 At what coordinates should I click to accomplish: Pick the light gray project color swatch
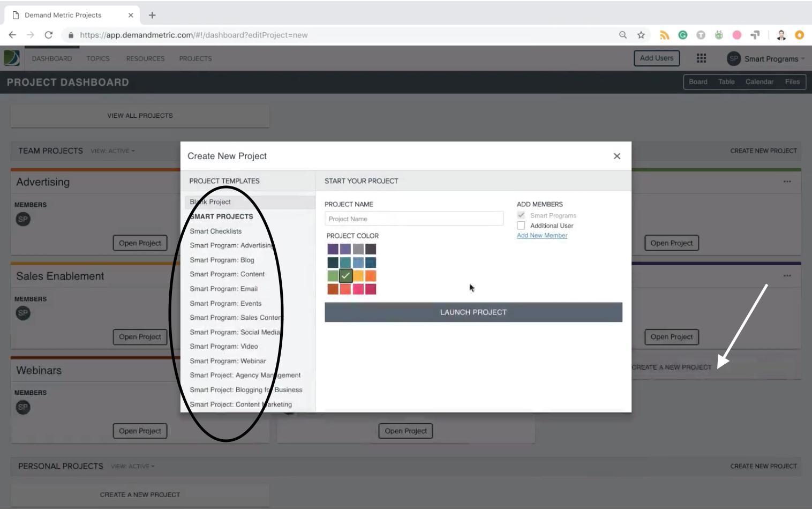tap(358, 249)
